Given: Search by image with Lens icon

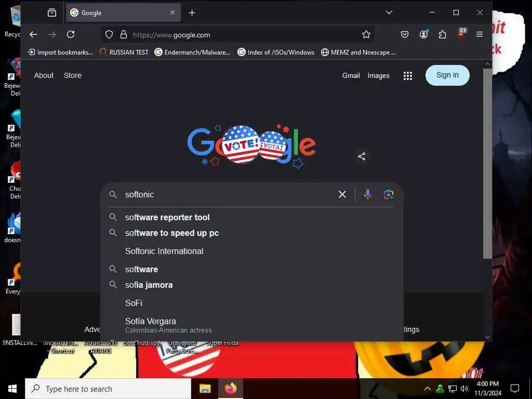Looking at the screenshot, I should coord(388,194).
